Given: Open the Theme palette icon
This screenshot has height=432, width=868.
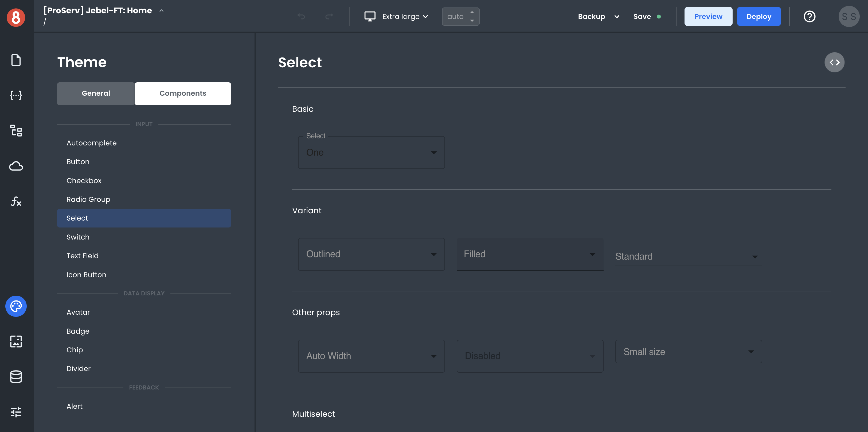Looking at the screenshot, I should click(16, 306).
